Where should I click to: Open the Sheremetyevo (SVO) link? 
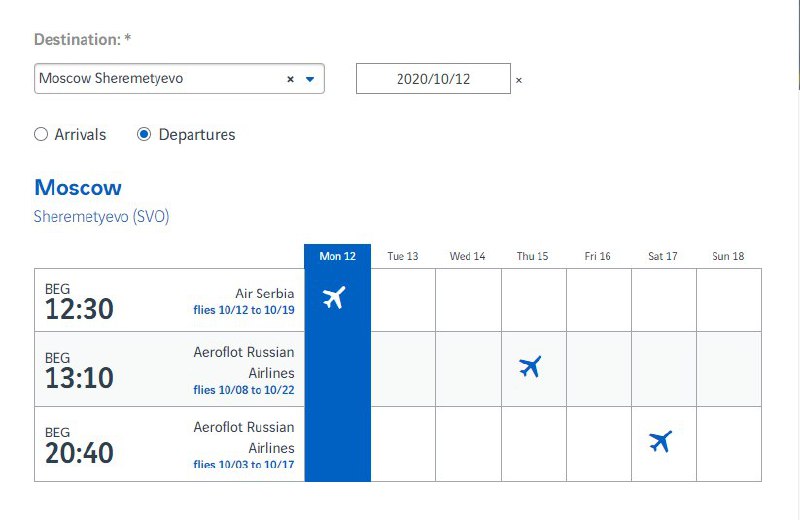click(x=102, y=216)
